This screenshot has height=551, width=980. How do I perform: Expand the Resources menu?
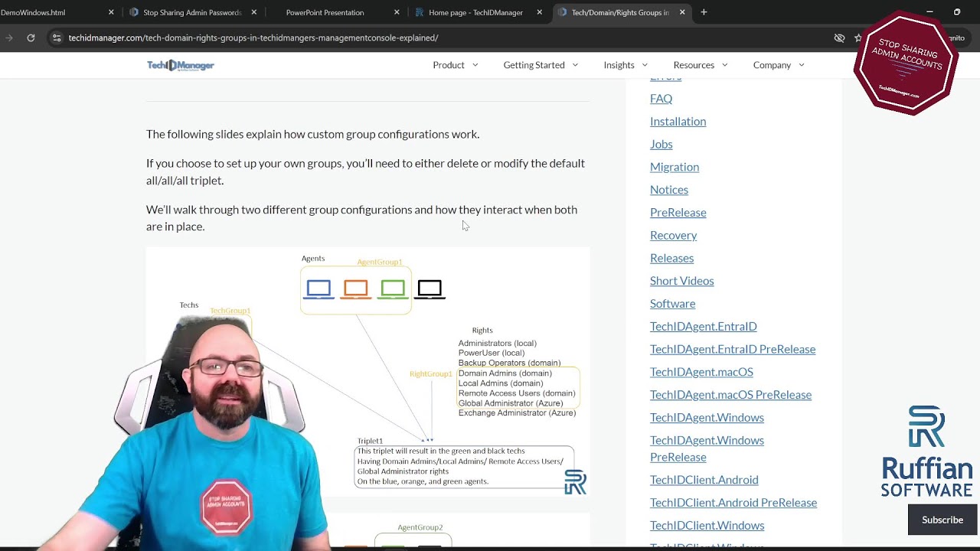coord(701,65)
